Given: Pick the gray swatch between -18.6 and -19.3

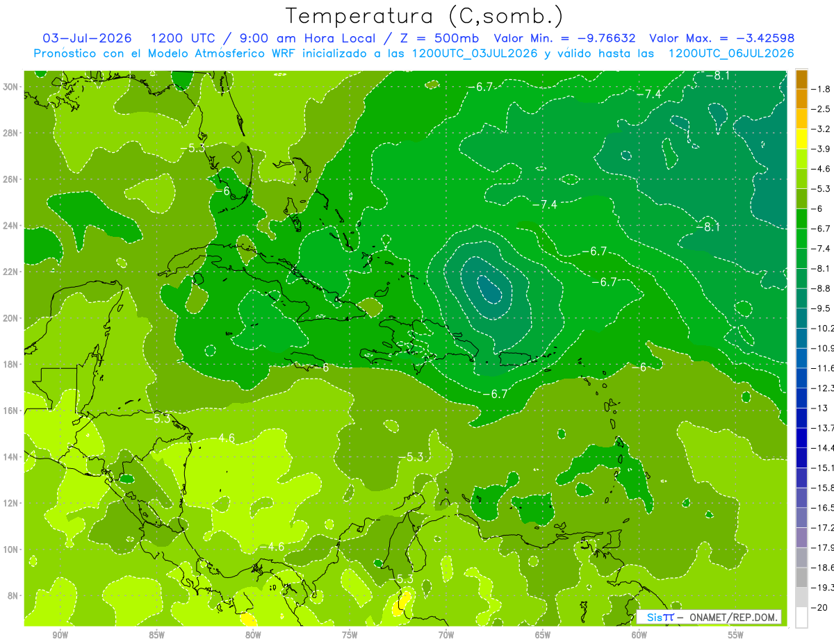Looking at the screenshot, I should click(x=801, y=577).
